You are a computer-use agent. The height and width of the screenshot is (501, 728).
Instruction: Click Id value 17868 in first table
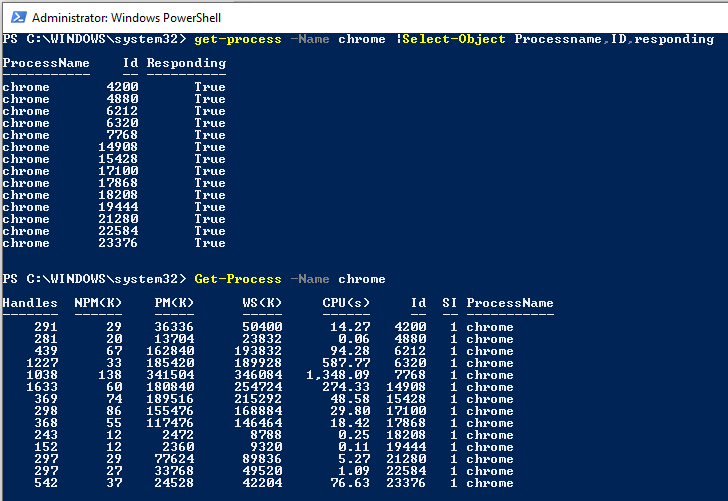coord(118,183)
